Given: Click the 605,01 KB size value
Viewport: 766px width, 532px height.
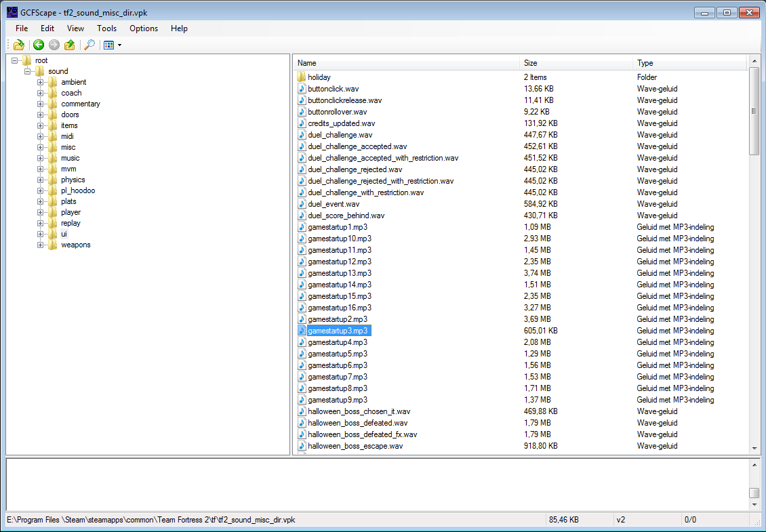Looking at the screenshot, I should (x=540, y=331).
